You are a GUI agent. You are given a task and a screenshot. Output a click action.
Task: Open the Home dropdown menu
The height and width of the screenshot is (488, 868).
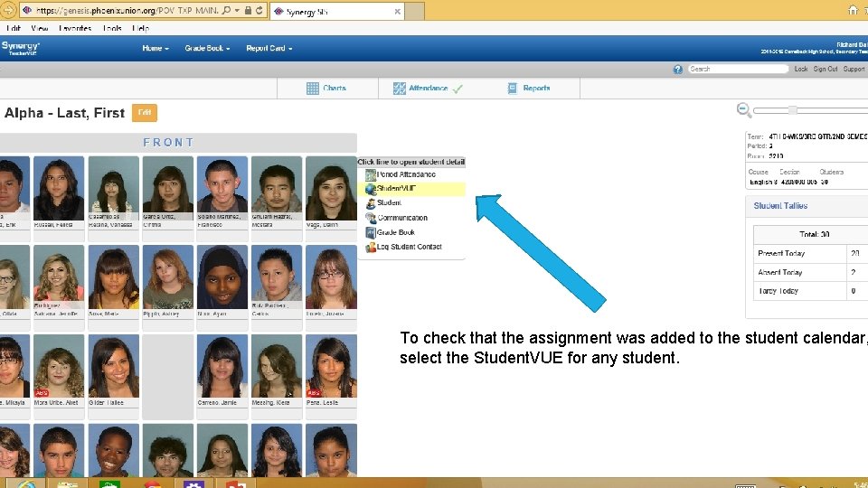click(155, 48)
